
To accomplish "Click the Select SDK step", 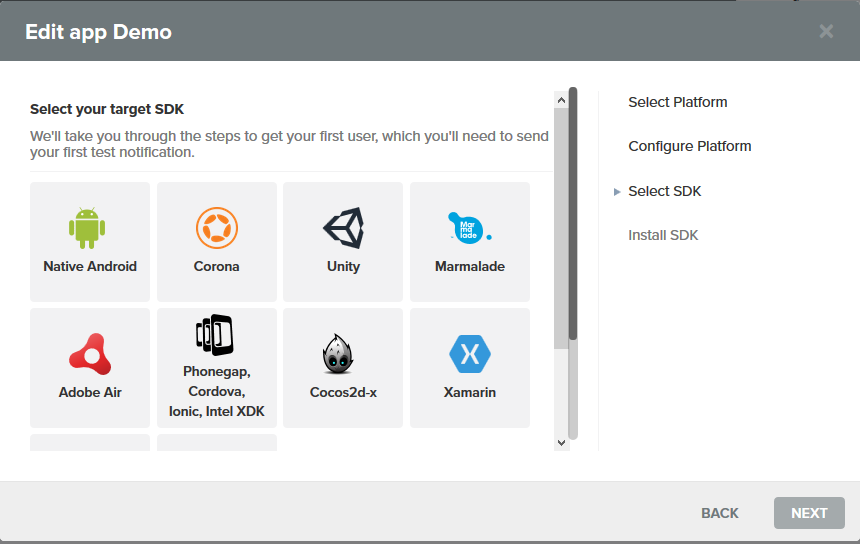I will 664,191.
